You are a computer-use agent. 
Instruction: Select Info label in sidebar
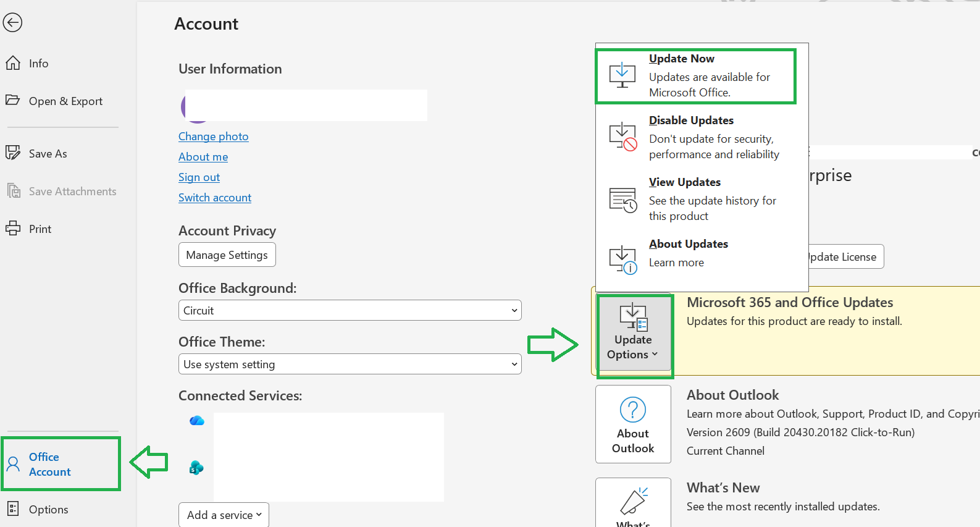(39, 63)
